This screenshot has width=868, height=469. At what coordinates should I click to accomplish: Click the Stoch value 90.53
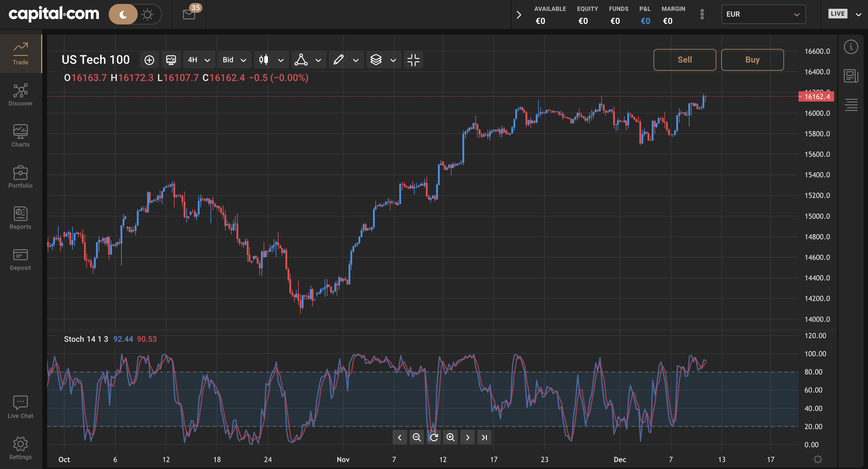pyautogui.click(x=146, y=339)
